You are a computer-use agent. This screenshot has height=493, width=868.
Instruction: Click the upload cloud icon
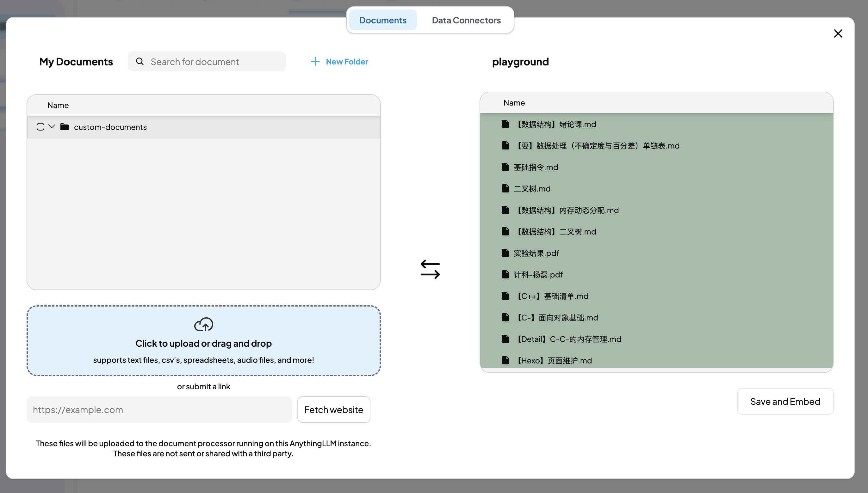pos(203,325)
